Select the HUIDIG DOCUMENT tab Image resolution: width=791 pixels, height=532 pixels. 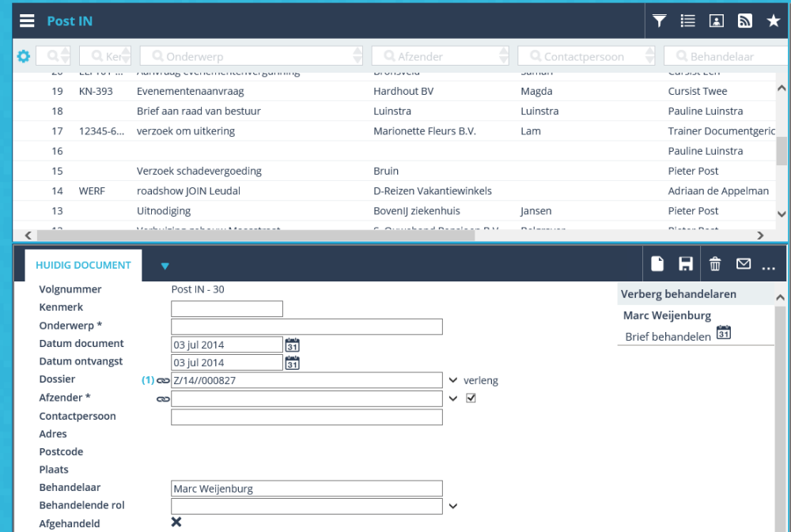(83, 266)
